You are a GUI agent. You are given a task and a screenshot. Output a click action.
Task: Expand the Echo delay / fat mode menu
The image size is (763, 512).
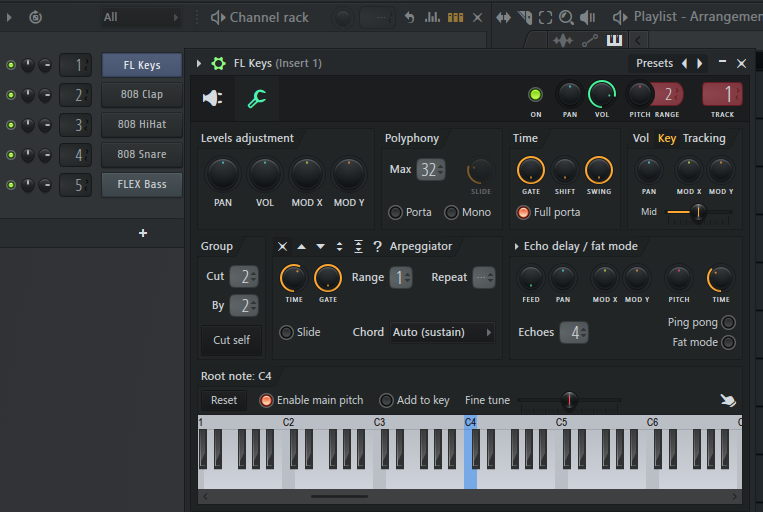(x=517, y=246)
